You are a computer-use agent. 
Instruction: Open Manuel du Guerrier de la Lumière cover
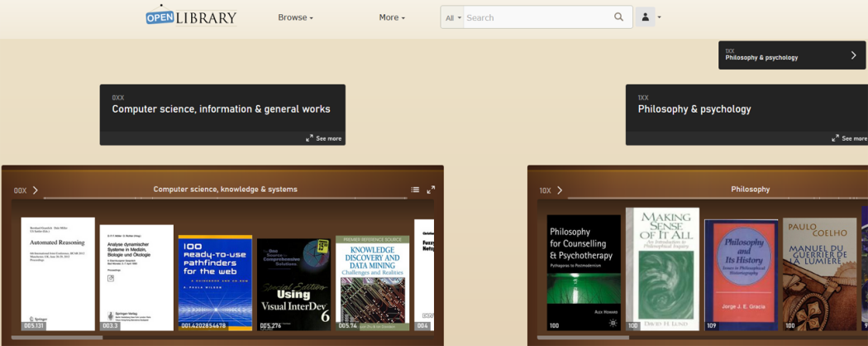click(820, 274)
